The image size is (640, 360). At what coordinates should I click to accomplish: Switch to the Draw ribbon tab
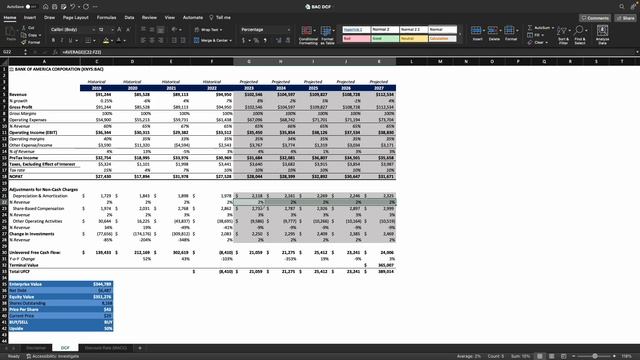(x=49, y=18)
